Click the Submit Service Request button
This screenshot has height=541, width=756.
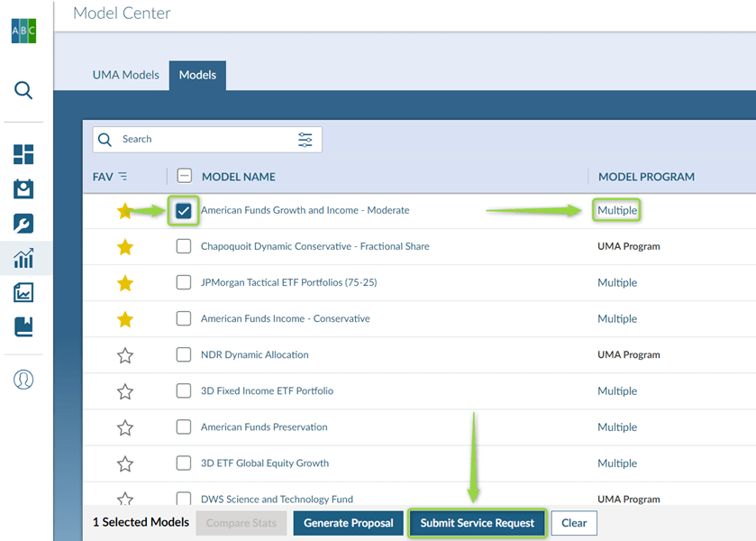[x=477, y=523]
